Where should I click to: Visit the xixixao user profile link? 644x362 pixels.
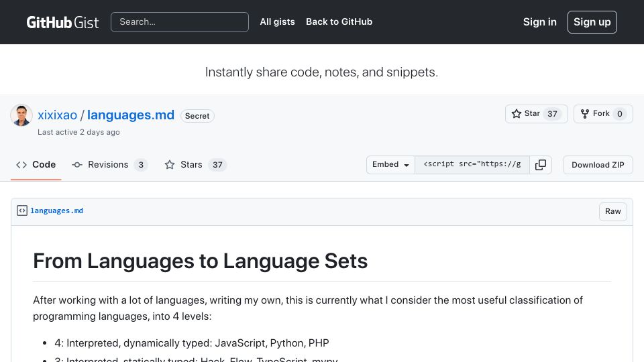pos(58,115)
